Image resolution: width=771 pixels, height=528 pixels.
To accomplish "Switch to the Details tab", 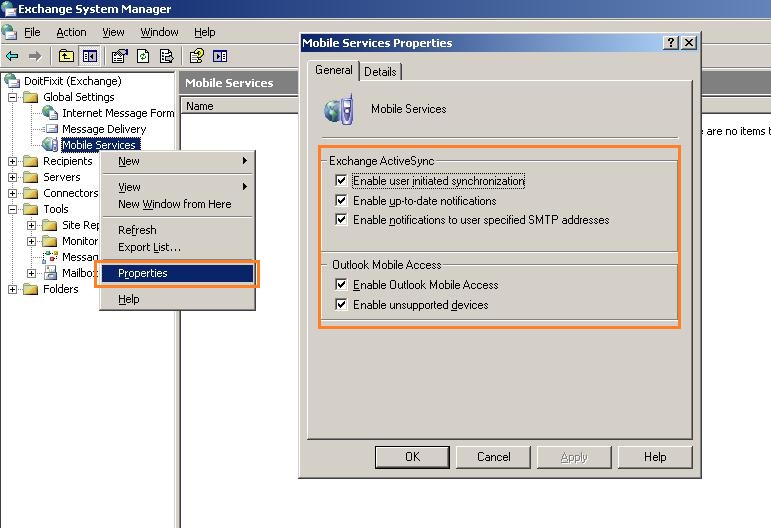I will click(380, 71).
